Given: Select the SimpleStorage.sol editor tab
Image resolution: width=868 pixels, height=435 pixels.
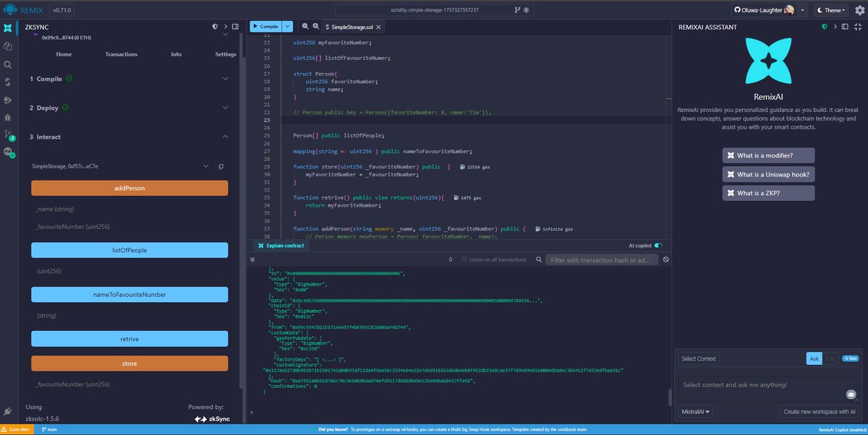Looking at the screenshot, I should click(x=352, y=27).
